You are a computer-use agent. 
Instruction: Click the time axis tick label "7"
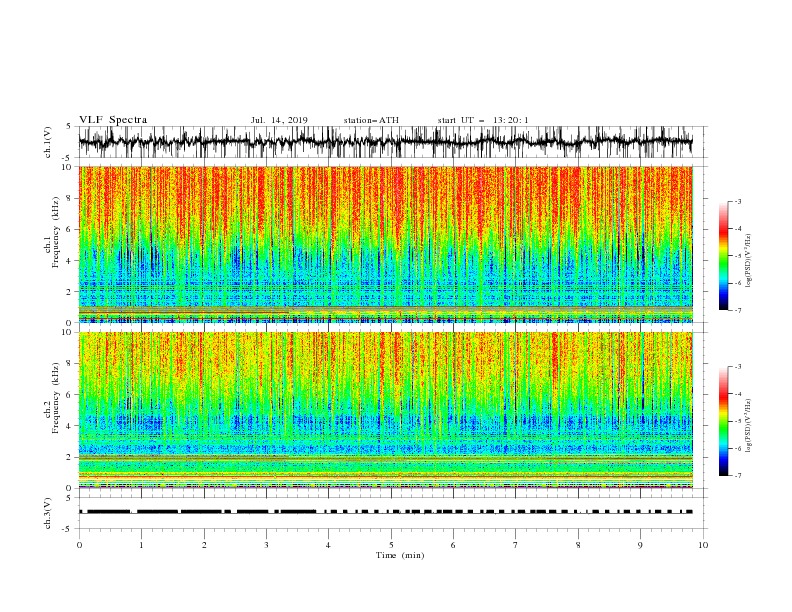[516, 545]
